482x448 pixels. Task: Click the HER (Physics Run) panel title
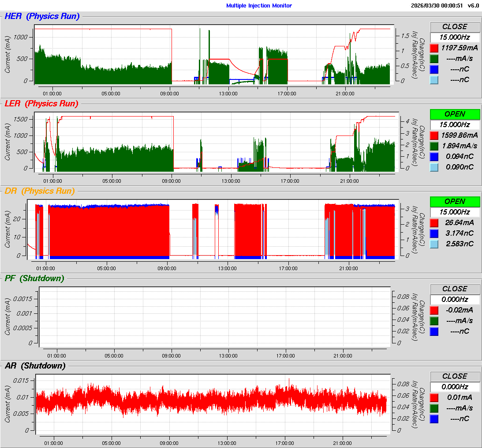click(x=42, y=16)
